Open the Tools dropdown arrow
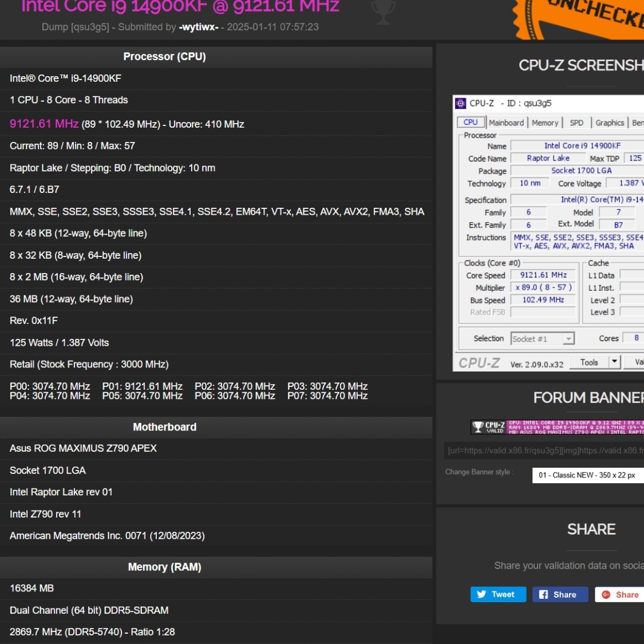The image size is (644, 644). point(614,362)
